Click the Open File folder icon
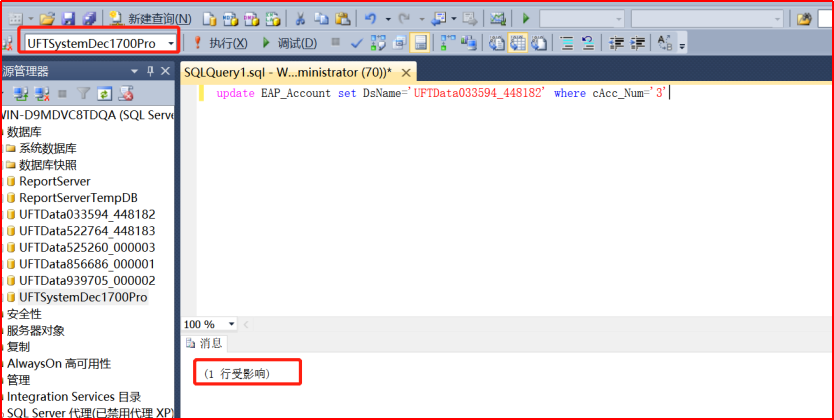The height and width of the screenshot is (420, 834). 47,18
